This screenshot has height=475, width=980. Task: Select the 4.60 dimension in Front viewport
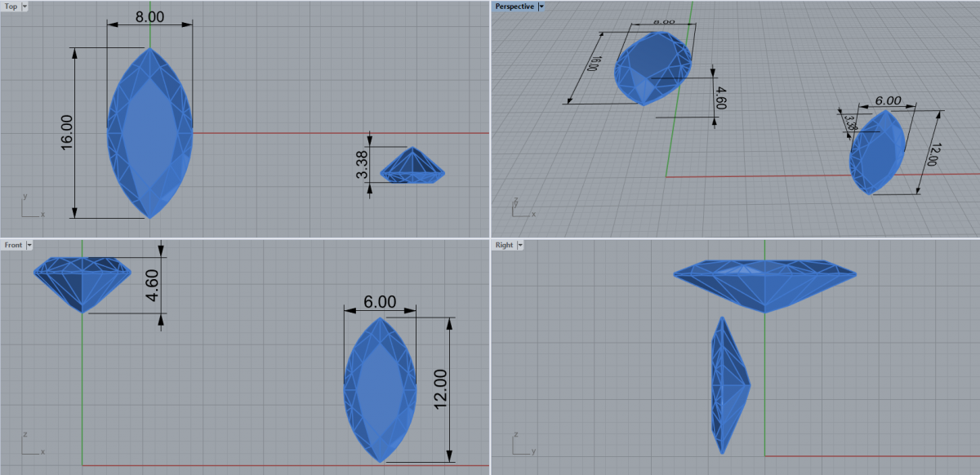(x=153, y=286)
